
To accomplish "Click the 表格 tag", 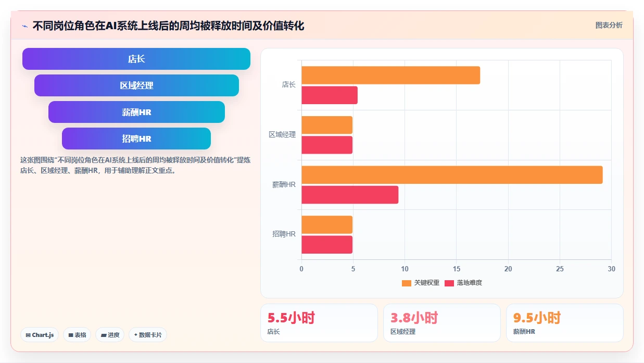I will (x=77, y=335).
